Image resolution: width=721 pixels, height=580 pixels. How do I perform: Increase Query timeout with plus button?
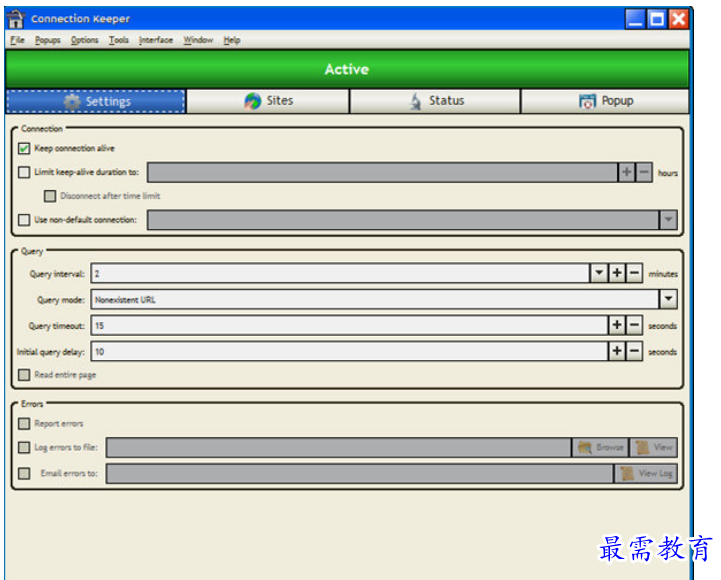[x=617, y=326]
